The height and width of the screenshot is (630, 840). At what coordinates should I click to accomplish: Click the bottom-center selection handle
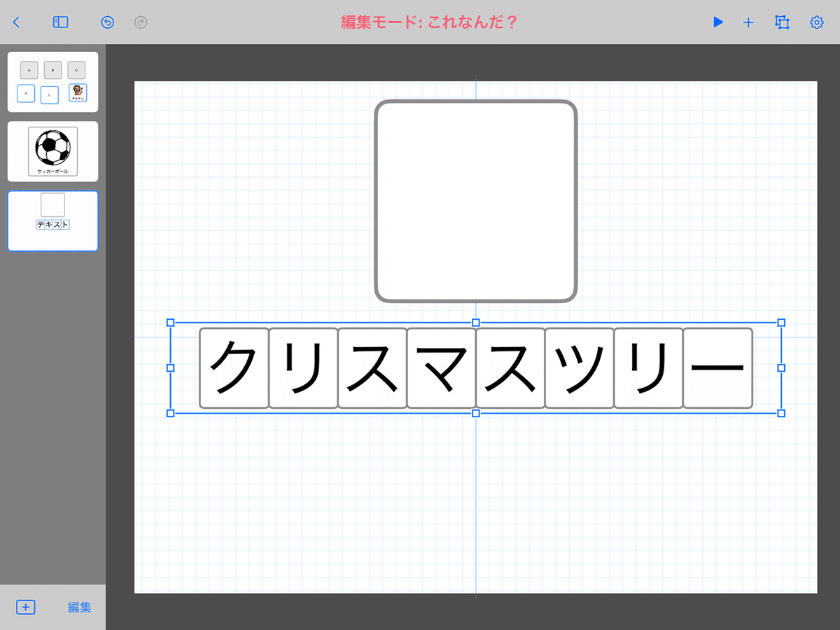point(476,414)
